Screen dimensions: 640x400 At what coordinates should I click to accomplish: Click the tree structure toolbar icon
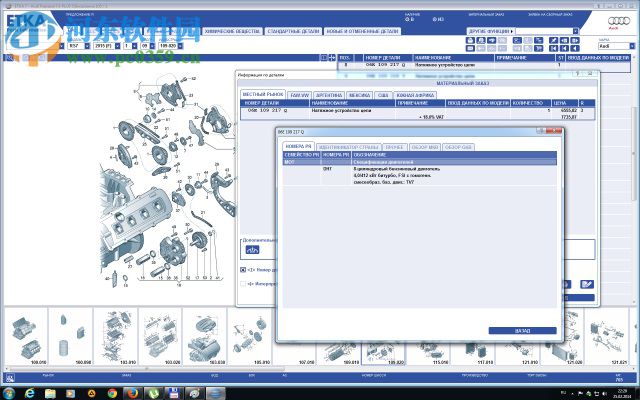pyautogui.click(x=538, y=40)
